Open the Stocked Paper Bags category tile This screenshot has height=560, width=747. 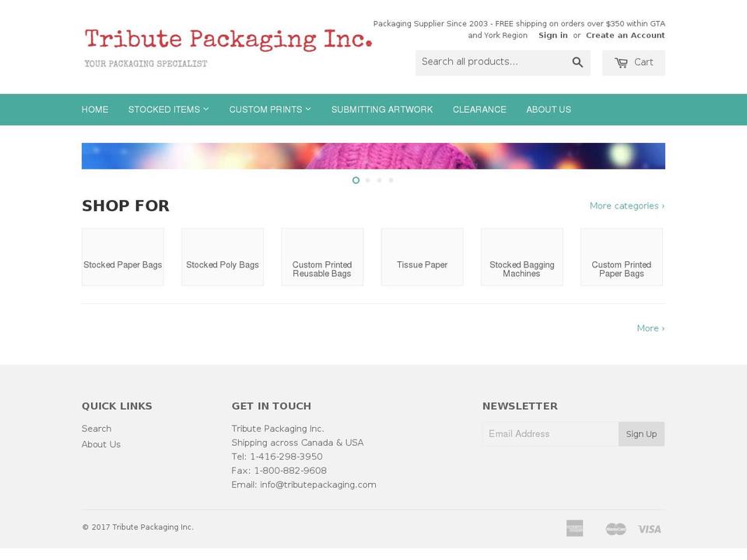pos(122,256)
